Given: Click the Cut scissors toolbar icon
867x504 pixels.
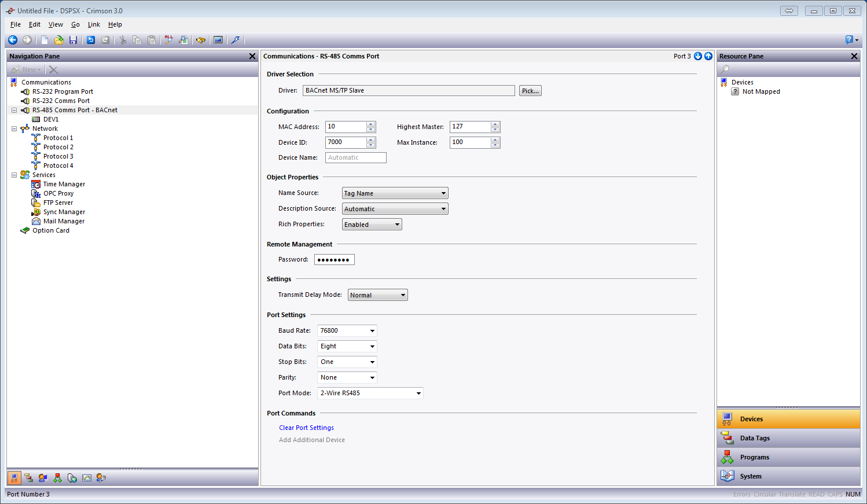Looking at the screenshot, I should [x=123, y=40].
